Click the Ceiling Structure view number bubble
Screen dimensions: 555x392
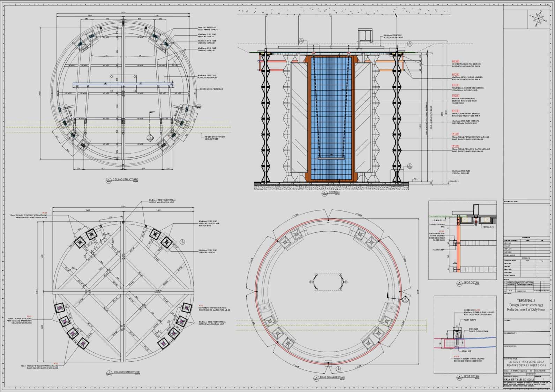coord(108,180)
